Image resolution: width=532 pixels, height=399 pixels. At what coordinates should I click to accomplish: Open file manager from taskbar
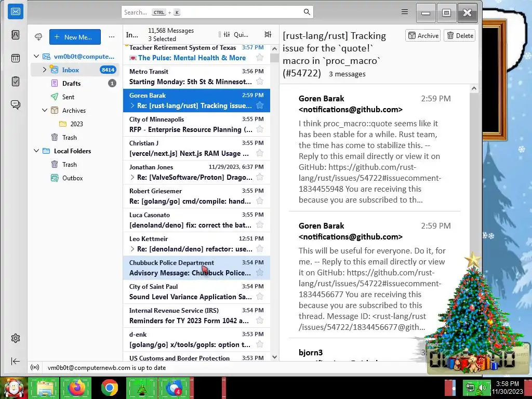pos(44,388)
